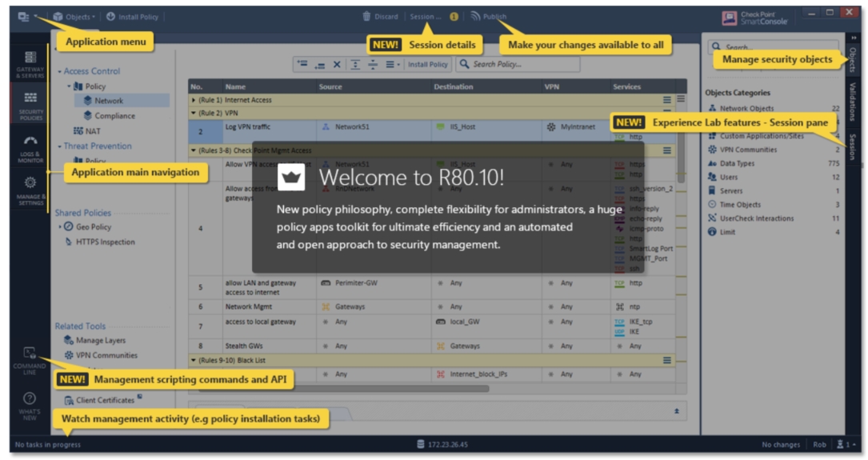868x460 pixels.
Task: Select Network under Policy
Action: pos(109,101)
